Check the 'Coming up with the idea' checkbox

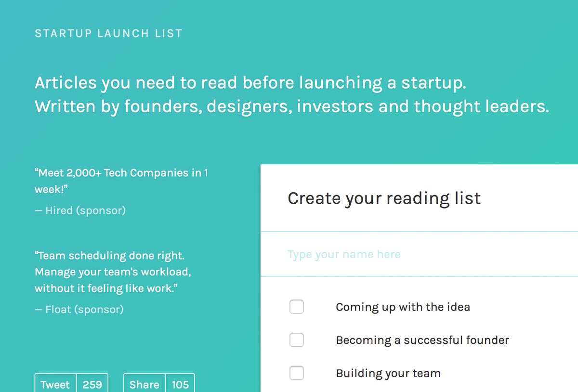pos(297,307)
